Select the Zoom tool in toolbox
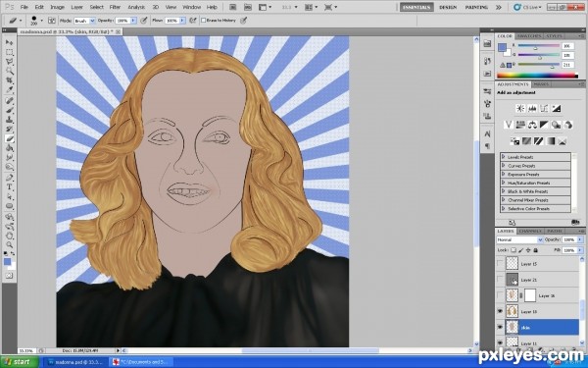Viewport: 588px width, 368px height. [x=10, y=245]
